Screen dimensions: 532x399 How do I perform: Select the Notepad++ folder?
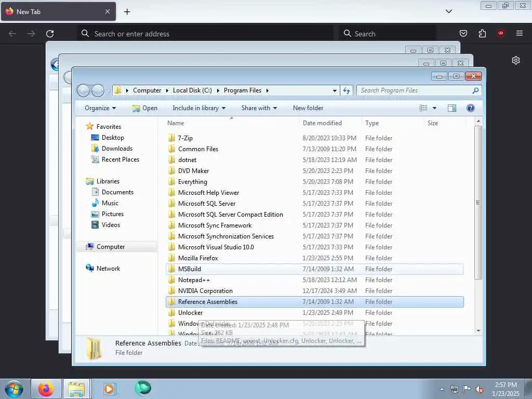(x=194, y=280)
